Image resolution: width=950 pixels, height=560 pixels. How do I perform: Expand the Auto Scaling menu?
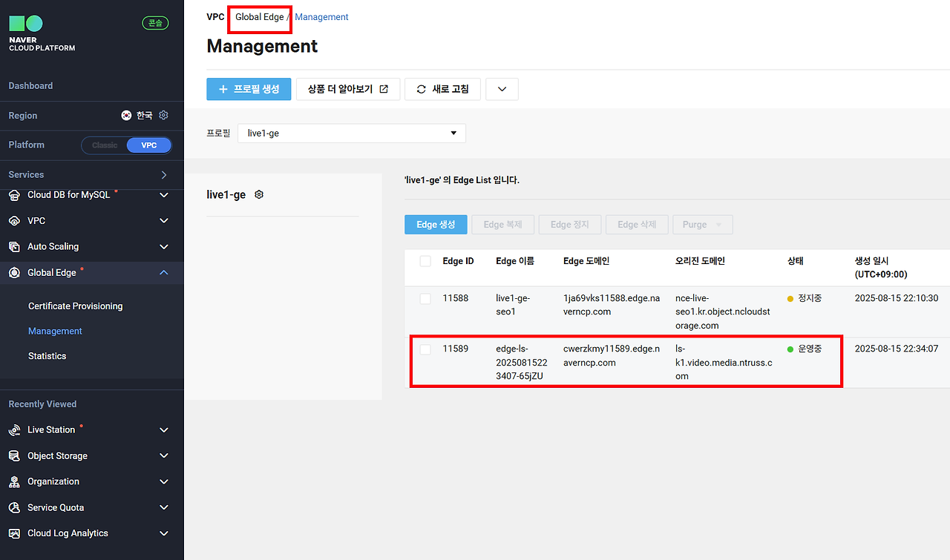click(164, 247)
